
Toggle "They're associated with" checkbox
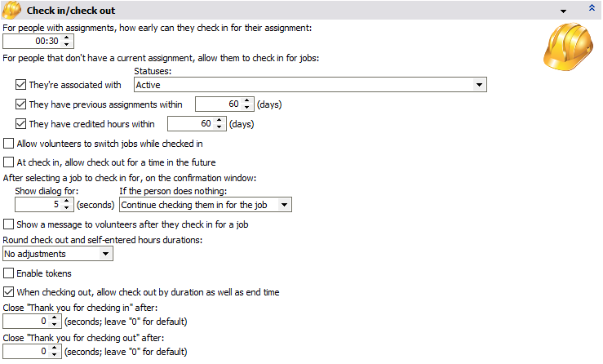(21, 84)
